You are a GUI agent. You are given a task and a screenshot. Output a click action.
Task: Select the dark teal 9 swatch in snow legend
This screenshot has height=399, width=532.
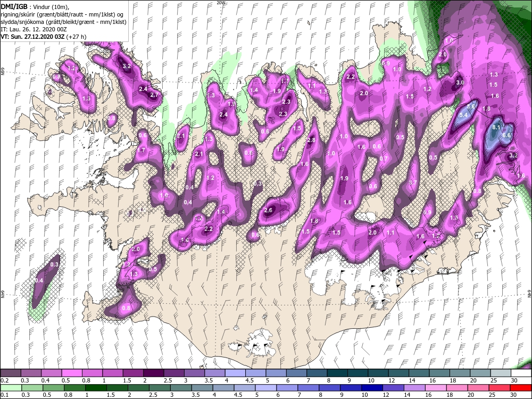(x=358, y=373)
